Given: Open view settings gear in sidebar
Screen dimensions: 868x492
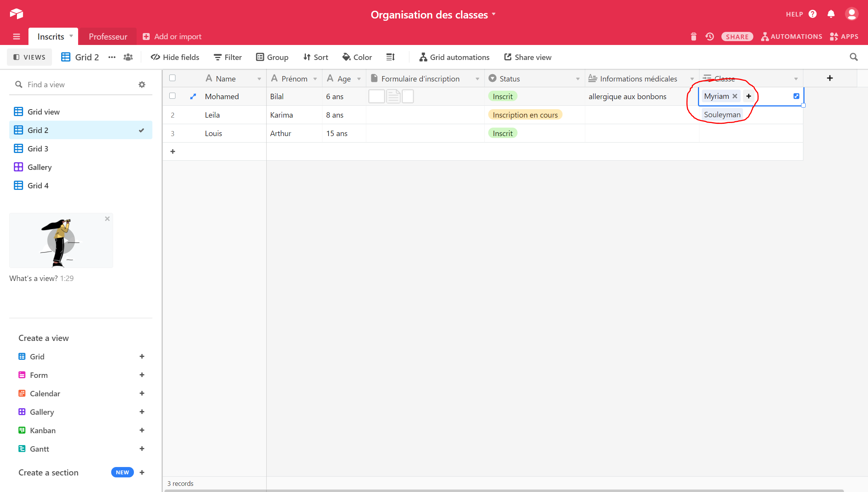Looking at the screenshot, I should click(142, 85).
